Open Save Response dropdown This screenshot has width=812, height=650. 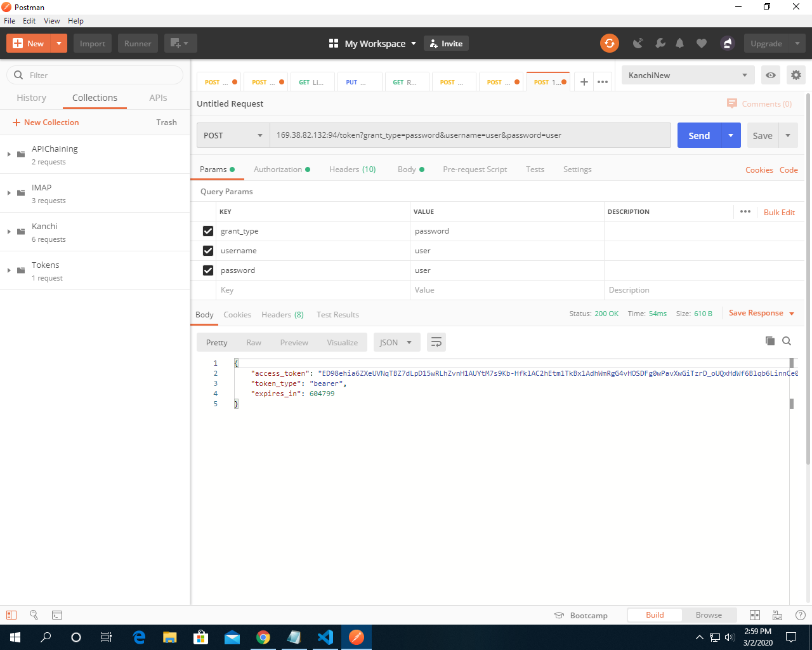(761, 313)
